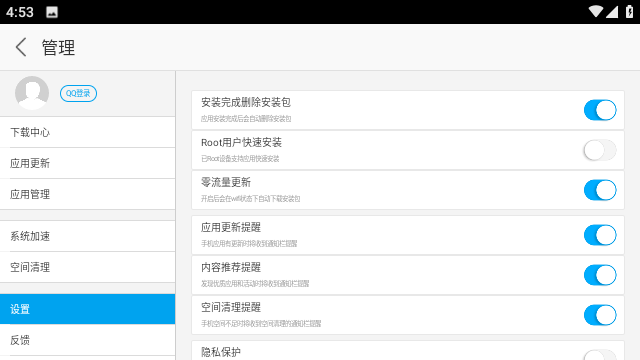Disable 安装完成删除安装包 toggle
This screenshot has width=640, height=360.
pos(600,110)
